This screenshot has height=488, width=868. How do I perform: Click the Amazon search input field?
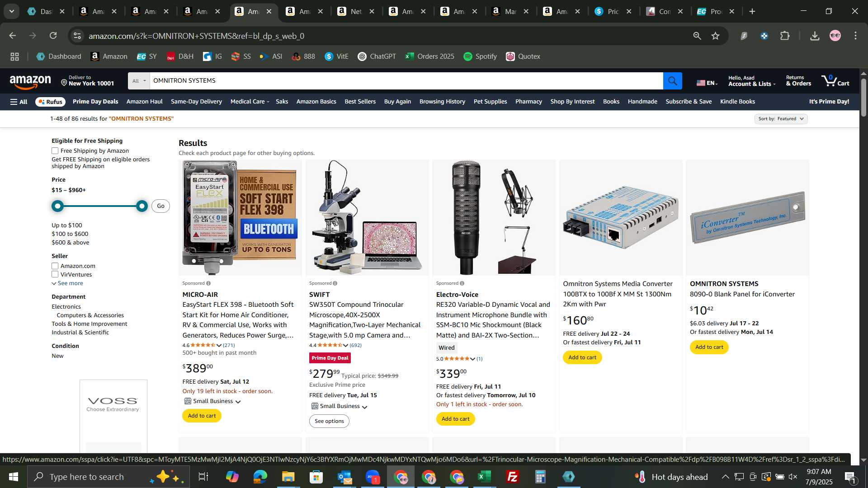[406, 81]
